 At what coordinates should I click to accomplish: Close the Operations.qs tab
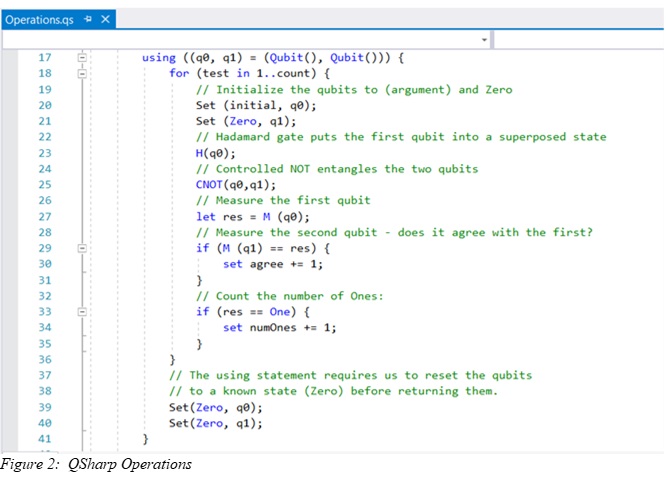(x=105, y=19)
